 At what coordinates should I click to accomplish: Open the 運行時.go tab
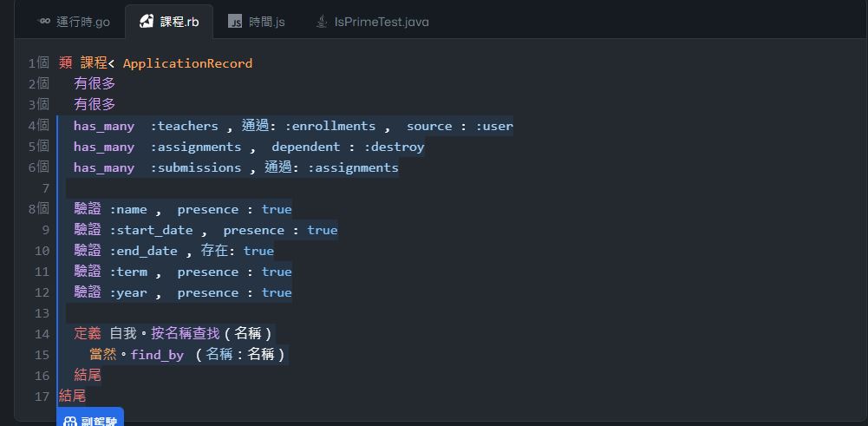pos(74,22)
